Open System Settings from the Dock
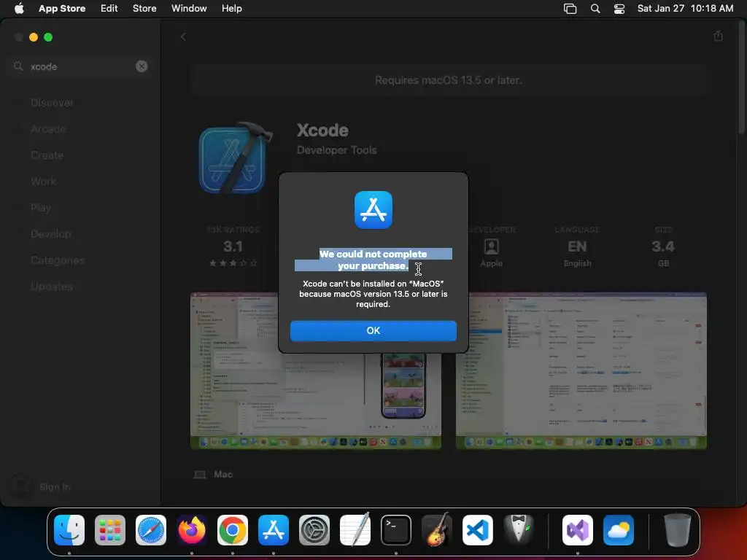 (314, 529)
